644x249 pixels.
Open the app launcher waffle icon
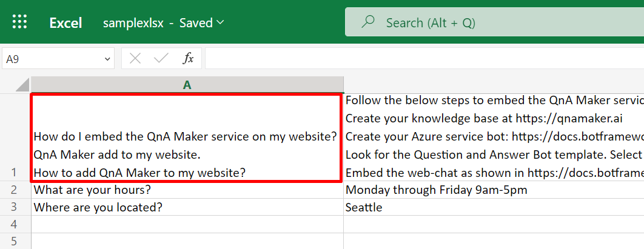[x=20, y=22]
